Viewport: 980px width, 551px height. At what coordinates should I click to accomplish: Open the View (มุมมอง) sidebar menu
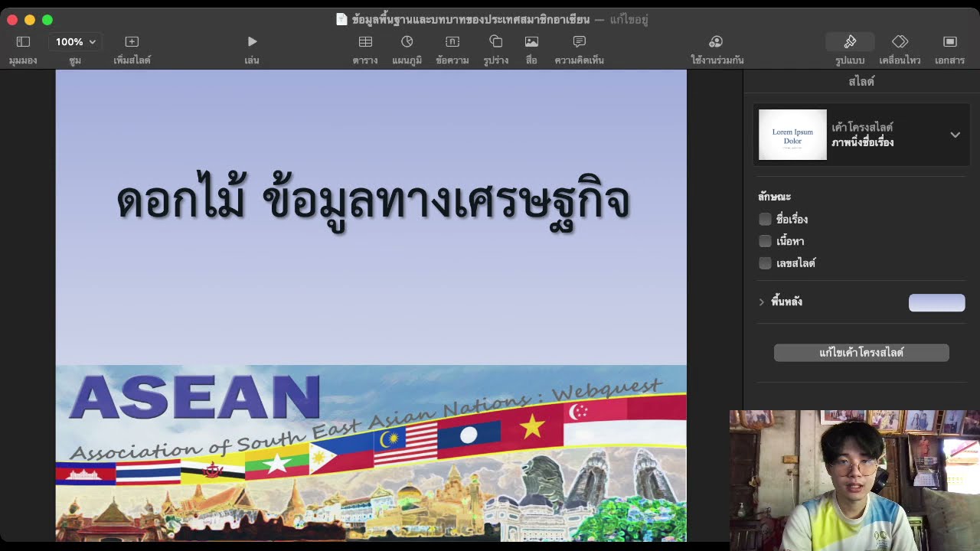[23, 42]
